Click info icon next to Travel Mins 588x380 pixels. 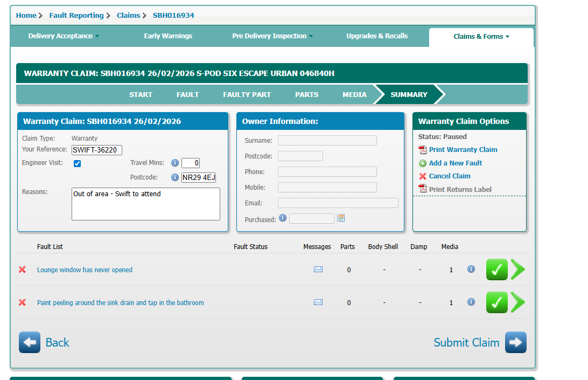coord(174,163)
